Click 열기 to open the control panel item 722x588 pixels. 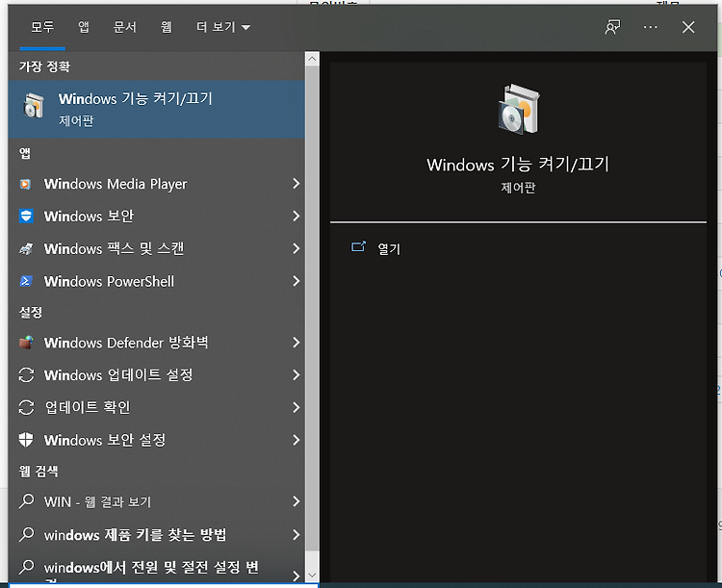(x=389, y=248)
